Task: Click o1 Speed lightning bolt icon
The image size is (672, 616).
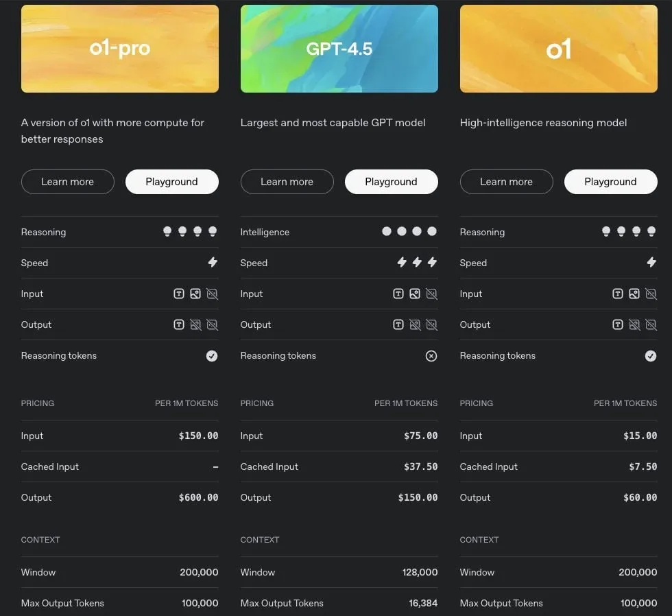Action: tap(651, 262)
